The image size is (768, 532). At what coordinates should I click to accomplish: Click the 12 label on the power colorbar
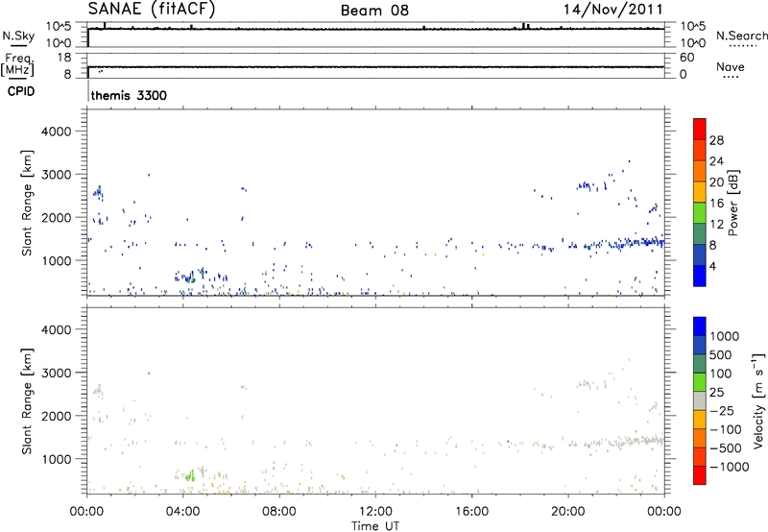[716, 225]
